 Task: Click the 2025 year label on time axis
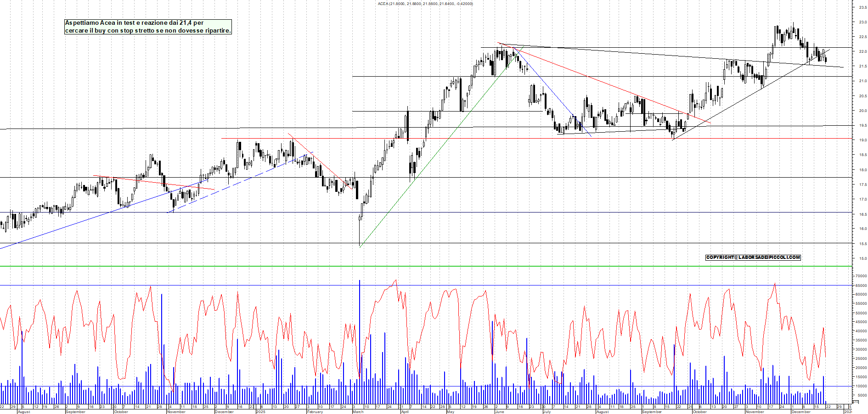260,412
